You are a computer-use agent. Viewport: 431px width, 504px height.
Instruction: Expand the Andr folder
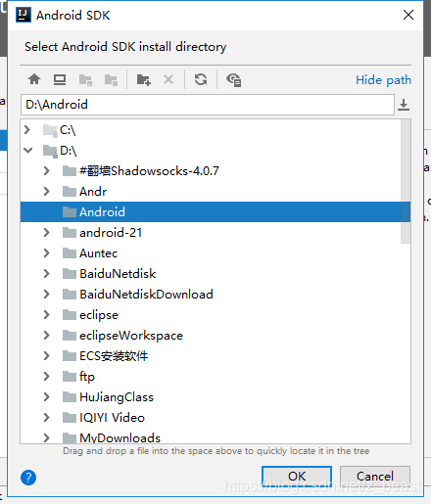(47, 191)
